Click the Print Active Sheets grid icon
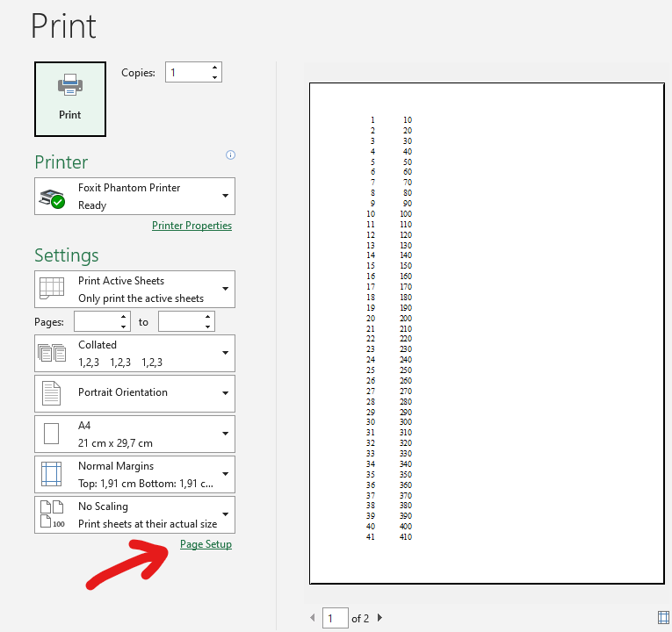The image size is (672, 632). click(x=52, y=288)
